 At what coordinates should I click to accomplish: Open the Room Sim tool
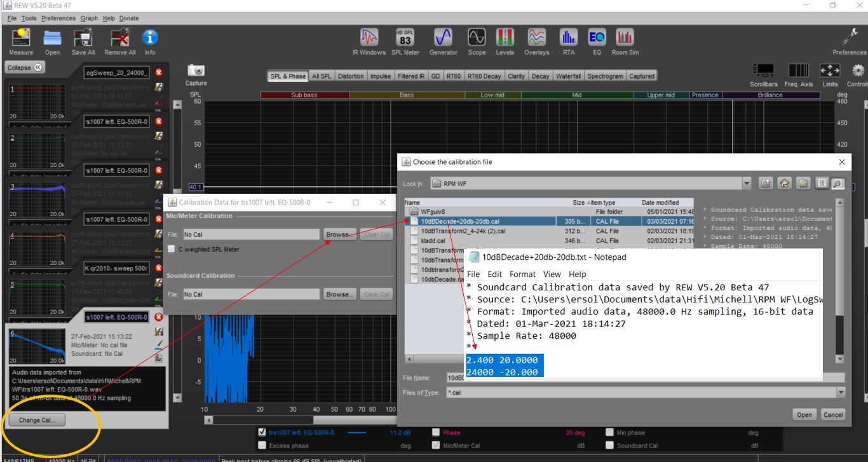(625, 37)
